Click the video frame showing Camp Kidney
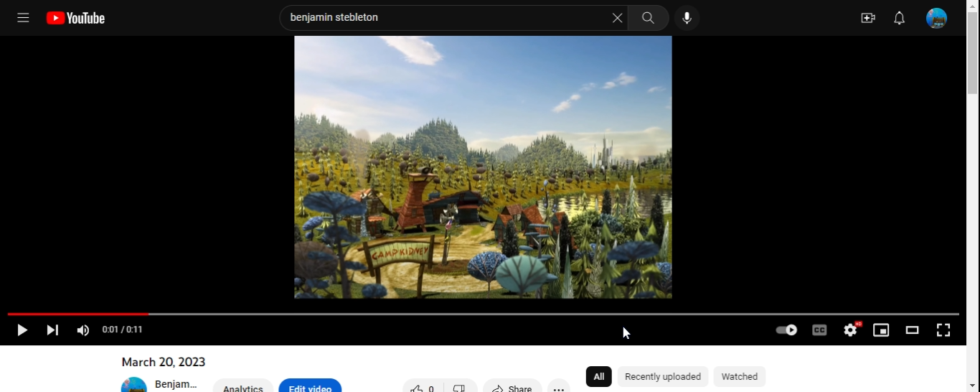 (x=483, y=167)
